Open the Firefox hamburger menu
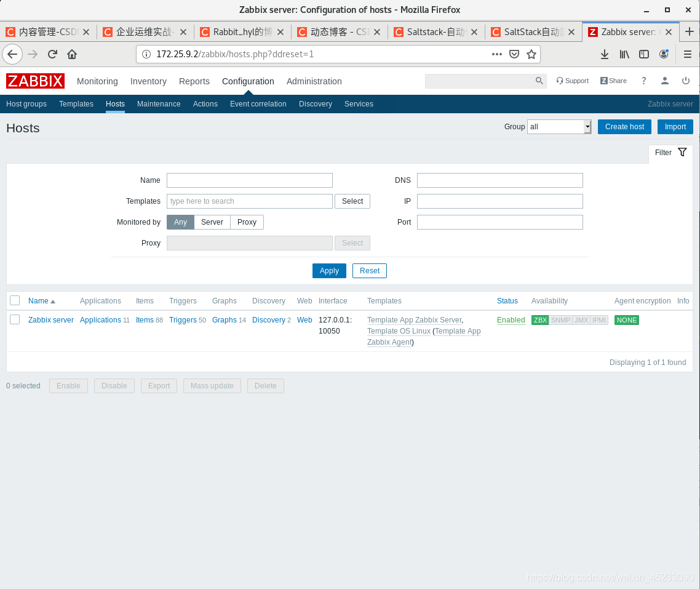The image size is (700, 589). (688, 55)
